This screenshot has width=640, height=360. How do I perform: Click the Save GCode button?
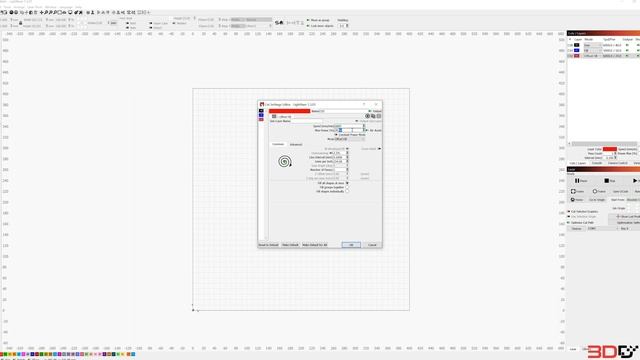(x=620, y=191)
